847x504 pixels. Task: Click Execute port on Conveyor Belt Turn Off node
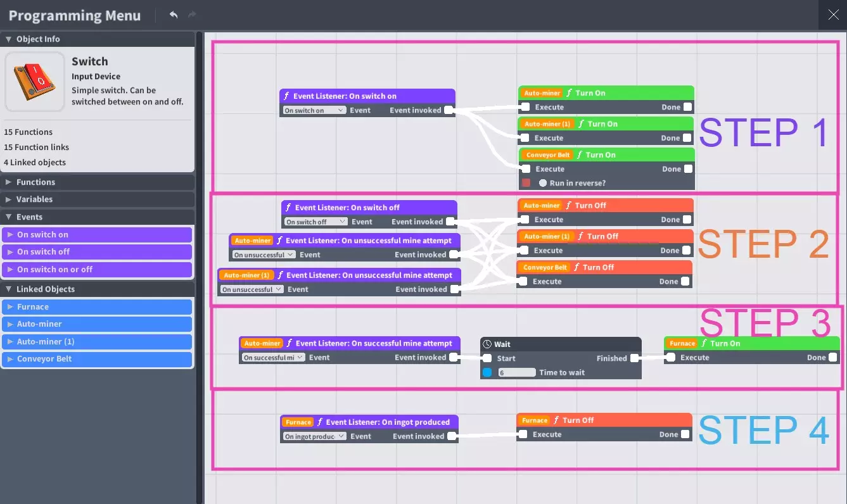523,282
